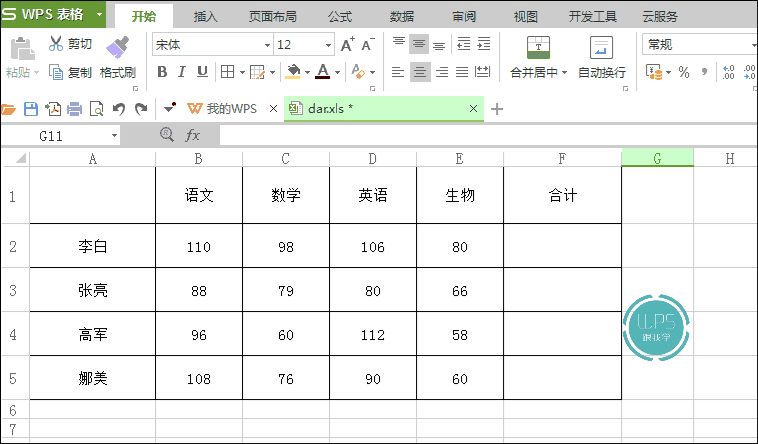This screenshot has width=758, height=444.
Task: Decrease font size with A- icon
Action: click(x=368, y=45)
